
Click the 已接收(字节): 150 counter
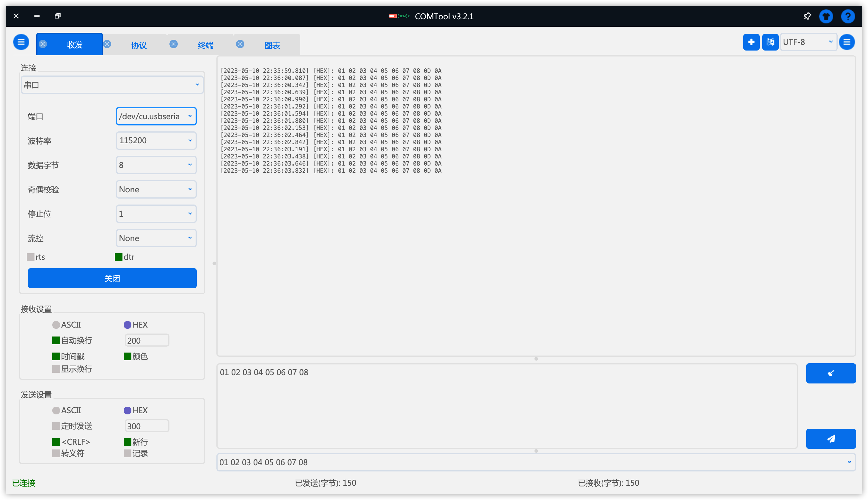click(x=608, y=483)
